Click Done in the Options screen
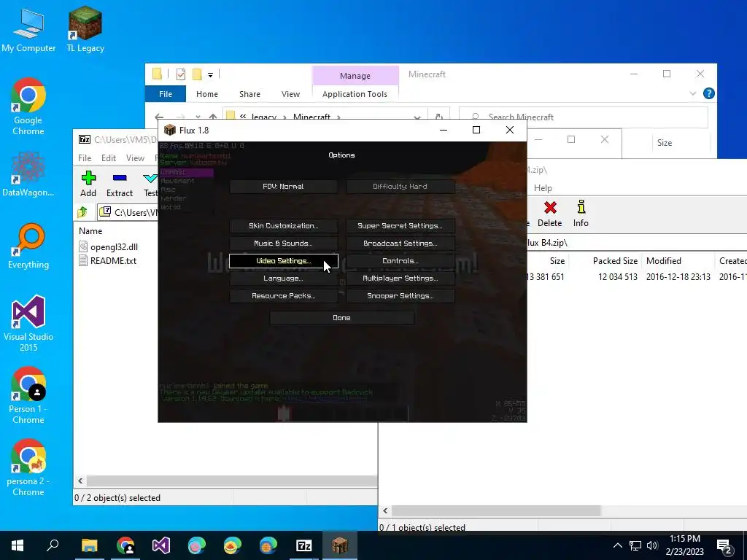The image size is (747, 560). tap(342, 318)
